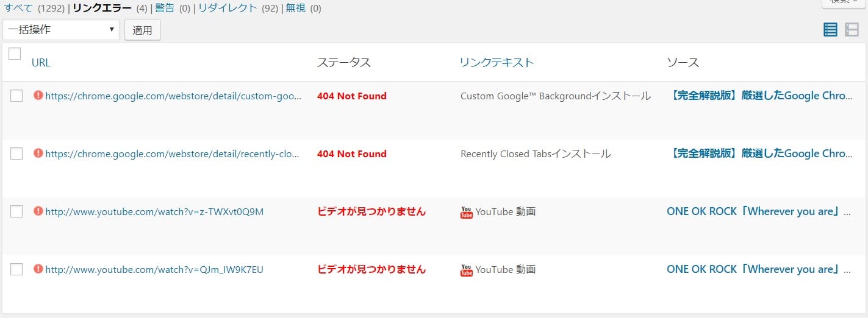This screenshot has width=868, height=318.
Task: Open ONE OK ROCK source in z-TWXvt0Q9M row
Action: [x=759, y=211]
